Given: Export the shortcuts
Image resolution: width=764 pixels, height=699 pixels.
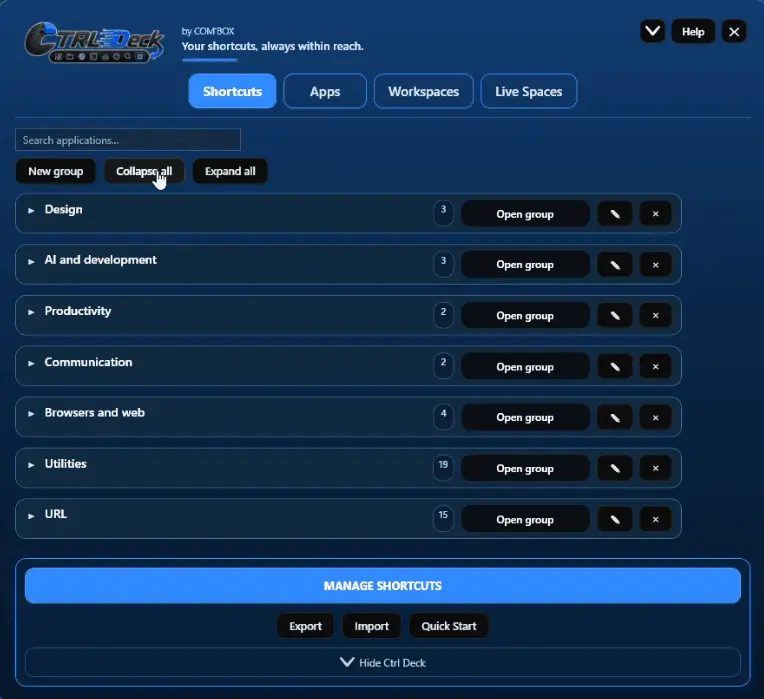Looking at the screenshot, I should [306, 626].
